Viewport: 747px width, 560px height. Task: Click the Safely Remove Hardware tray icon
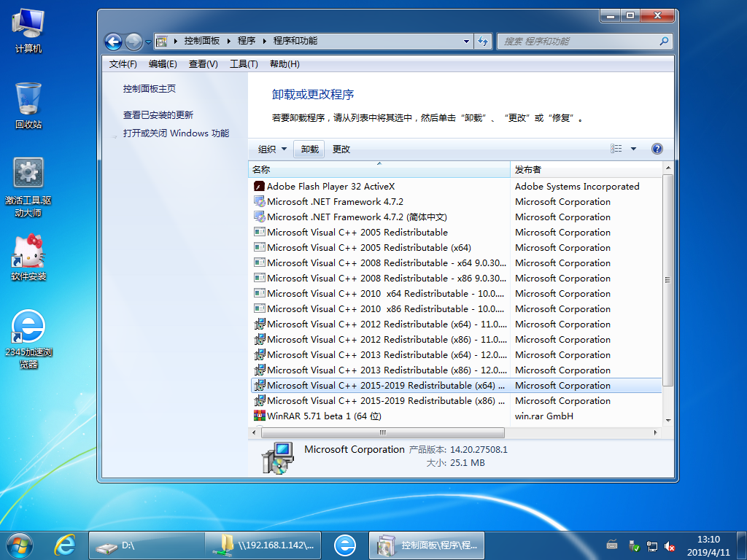point(634,546)
